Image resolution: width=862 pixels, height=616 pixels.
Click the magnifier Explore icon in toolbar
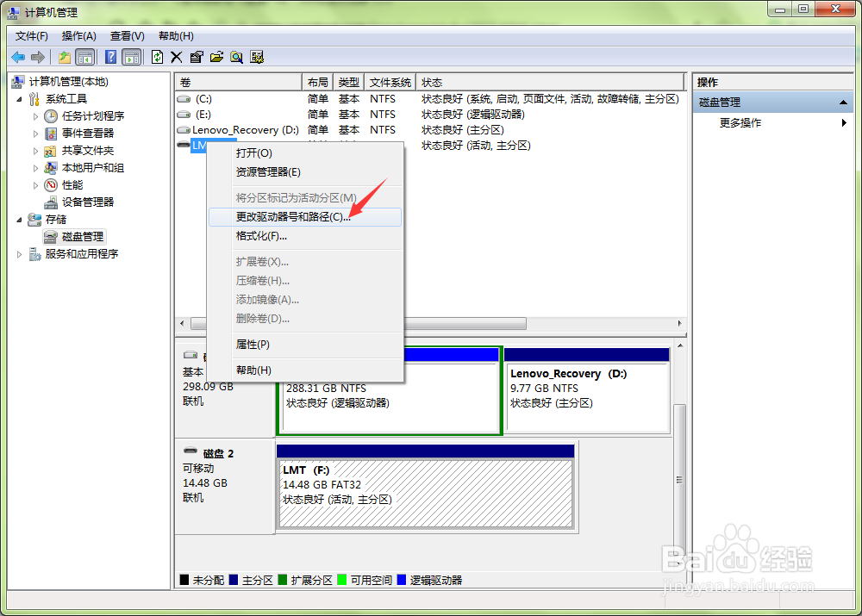tap(236, 57)
